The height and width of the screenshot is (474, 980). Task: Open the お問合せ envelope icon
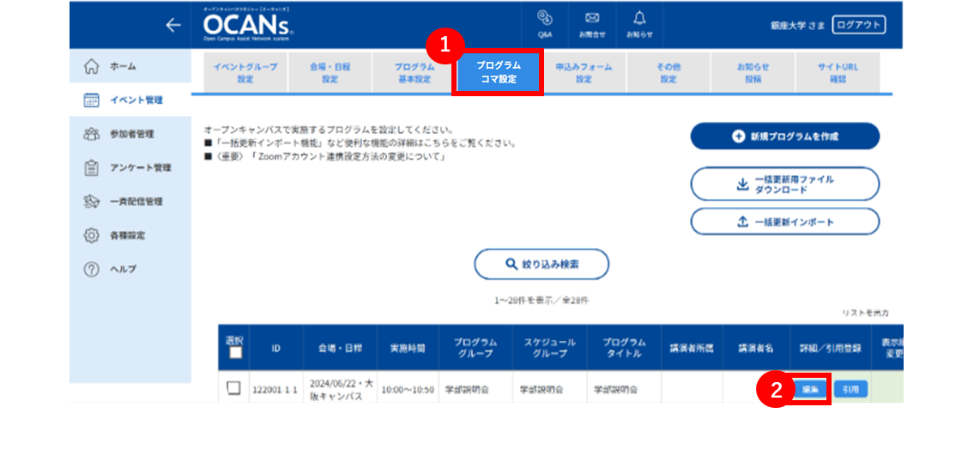(592, 24)
